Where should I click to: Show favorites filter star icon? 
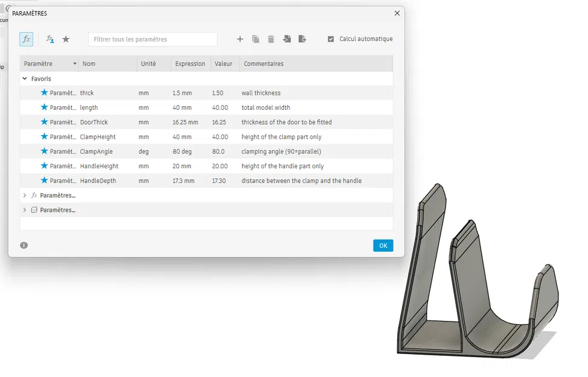tap(66, 39)
